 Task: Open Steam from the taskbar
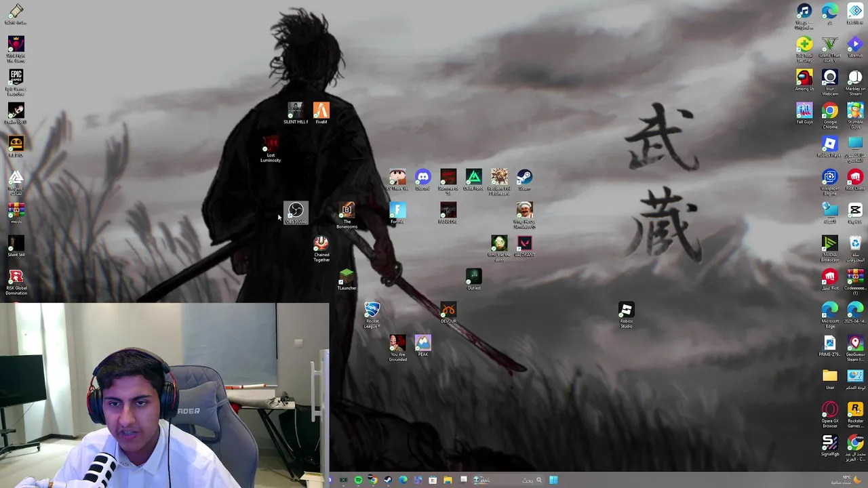click(x=388, y=480)
